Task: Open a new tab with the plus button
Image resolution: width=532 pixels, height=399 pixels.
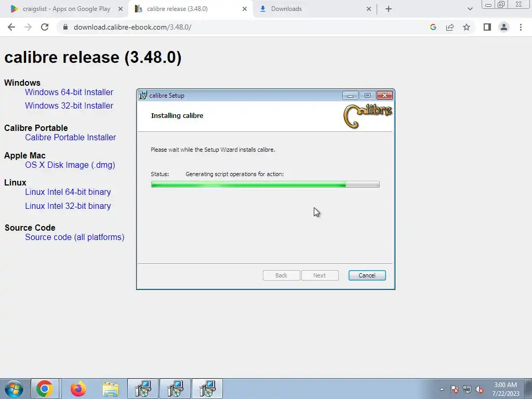Action: click(x=389, y=9)
